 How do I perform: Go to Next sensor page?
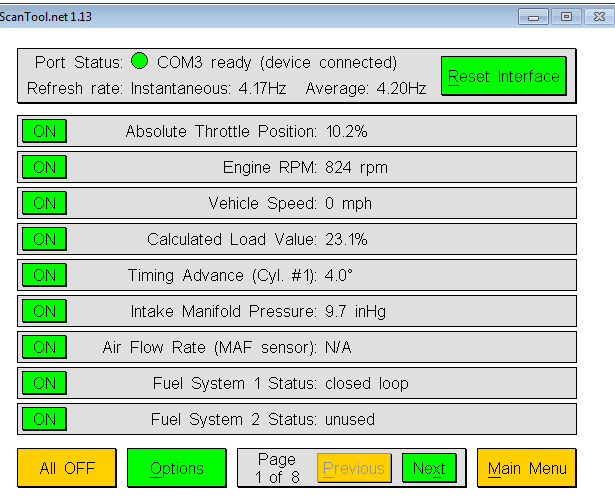tap(428, 468)
